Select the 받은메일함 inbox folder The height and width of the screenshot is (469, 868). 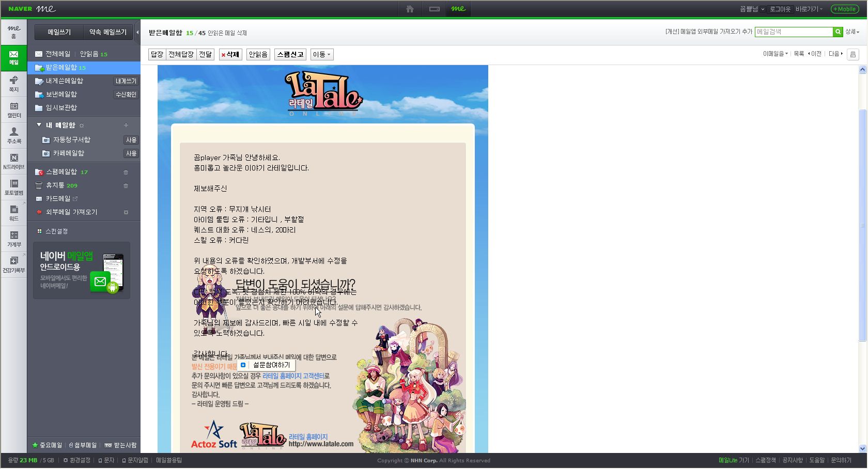pos(61,68)
